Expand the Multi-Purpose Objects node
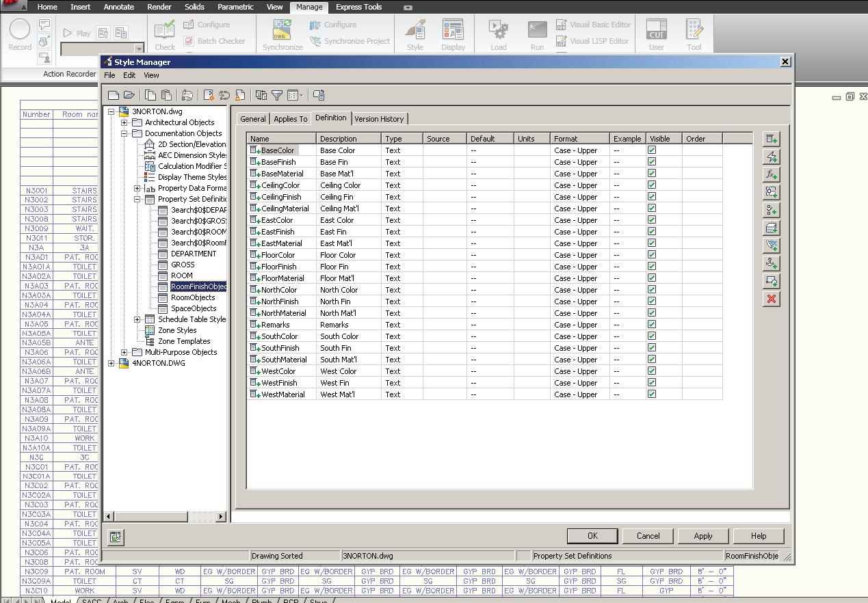Screen dimensions: 868x603 (x=124, y=352)
